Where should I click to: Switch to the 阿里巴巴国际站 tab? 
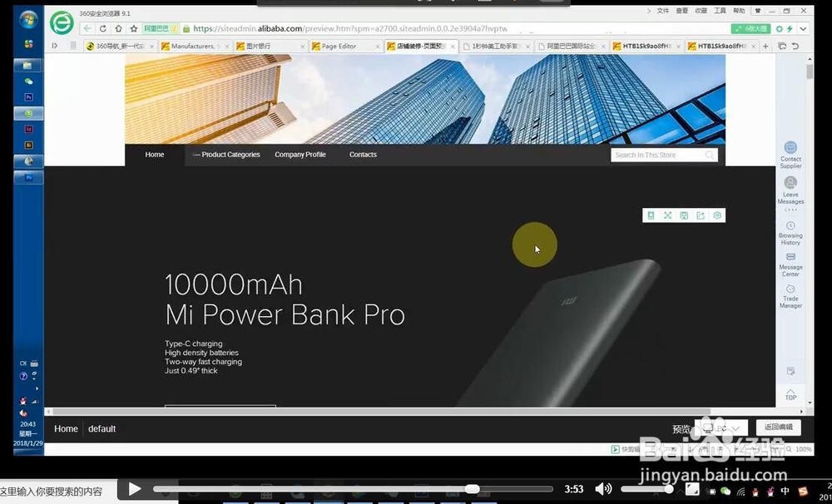(x=572, y=46)
